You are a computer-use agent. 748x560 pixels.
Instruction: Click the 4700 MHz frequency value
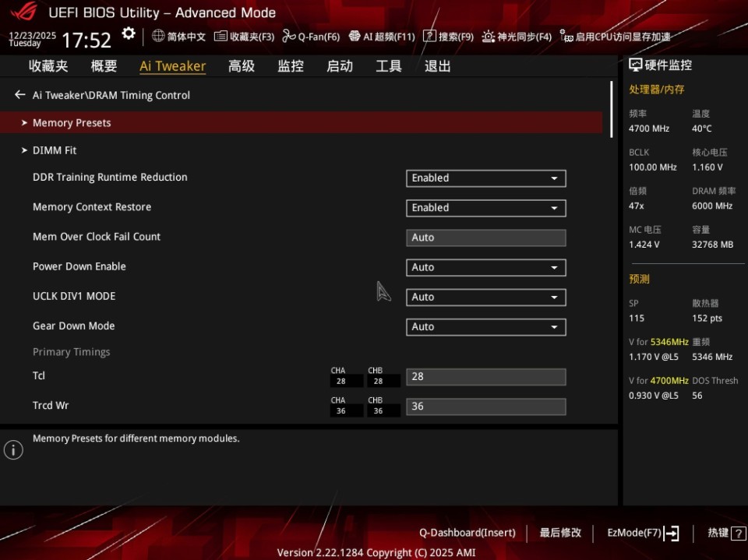pos(649,129)
